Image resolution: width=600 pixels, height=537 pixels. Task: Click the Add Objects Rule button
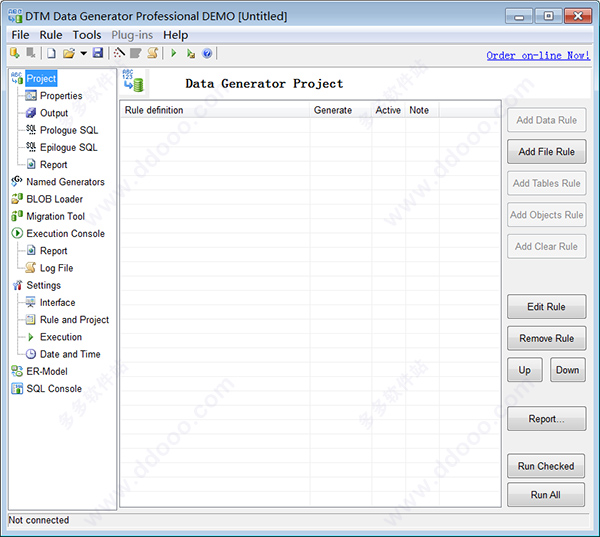546,215
